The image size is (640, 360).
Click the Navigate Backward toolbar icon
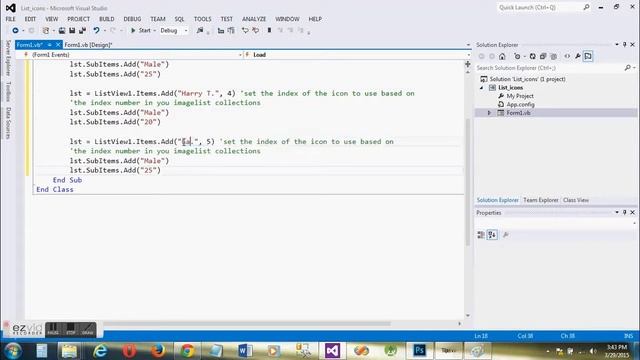16,31
